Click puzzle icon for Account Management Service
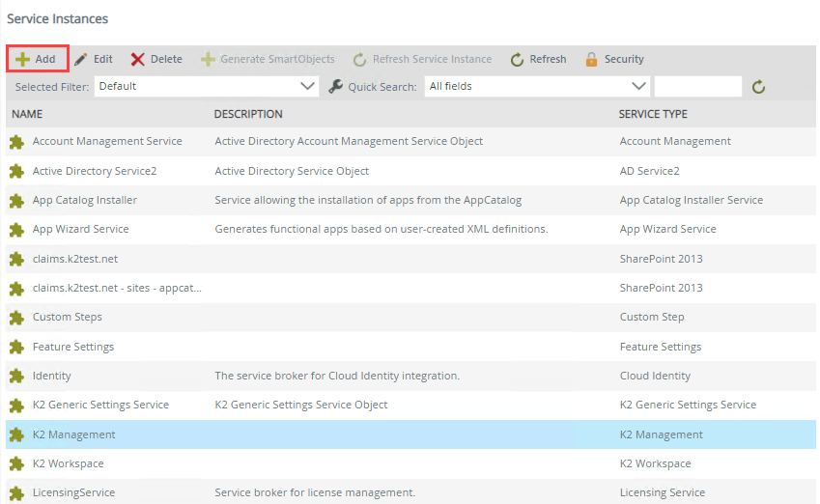The width and height of the screenshot is (820, 504). click(x=16, y=142)
